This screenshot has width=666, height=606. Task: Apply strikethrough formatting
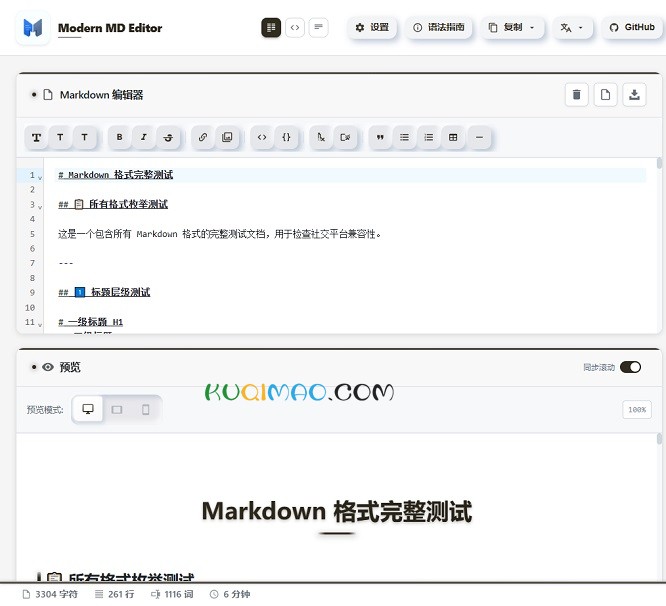168,137
